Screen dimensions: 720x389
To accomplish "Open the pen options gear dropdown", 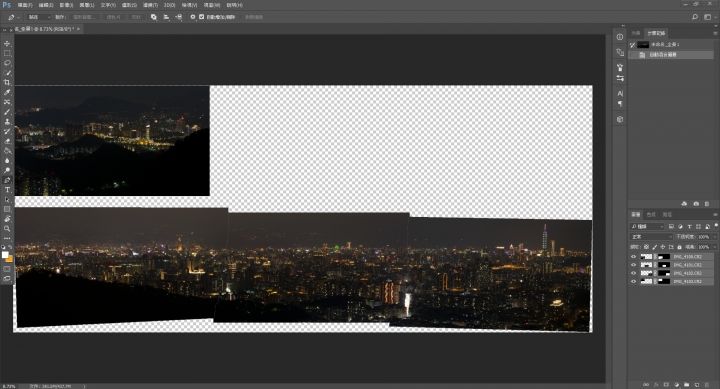I will (193, 17).
